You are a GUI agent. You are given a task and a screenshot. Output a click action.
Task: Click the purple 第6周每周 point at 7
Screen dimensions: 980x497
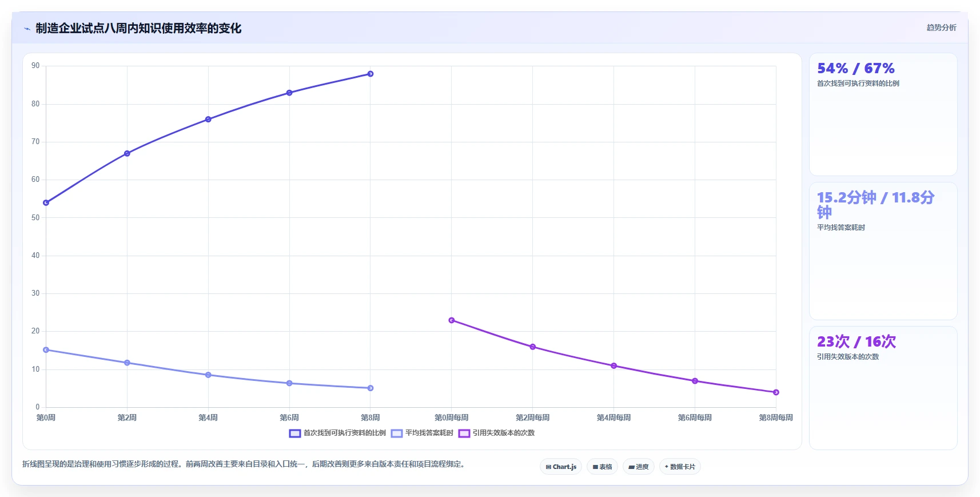coord(695,381)
